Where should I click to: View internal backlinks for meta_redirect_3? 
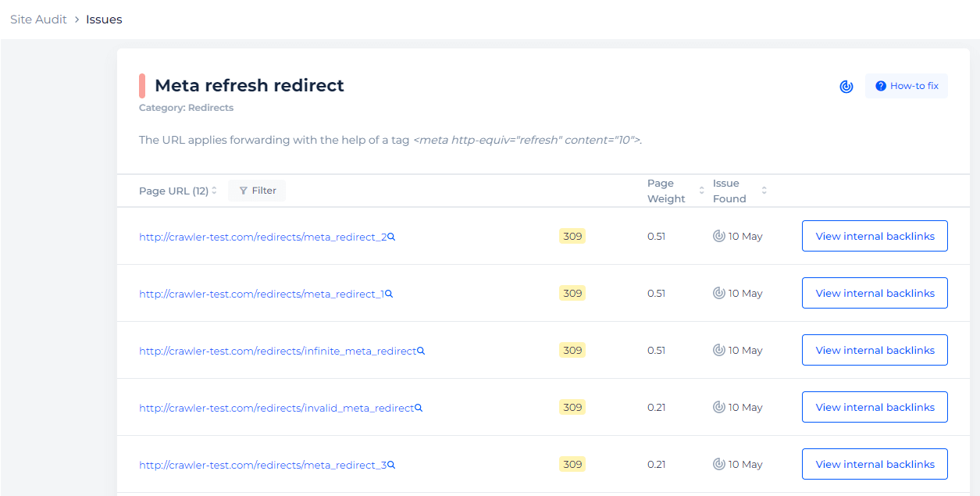[x=875, y=464]
